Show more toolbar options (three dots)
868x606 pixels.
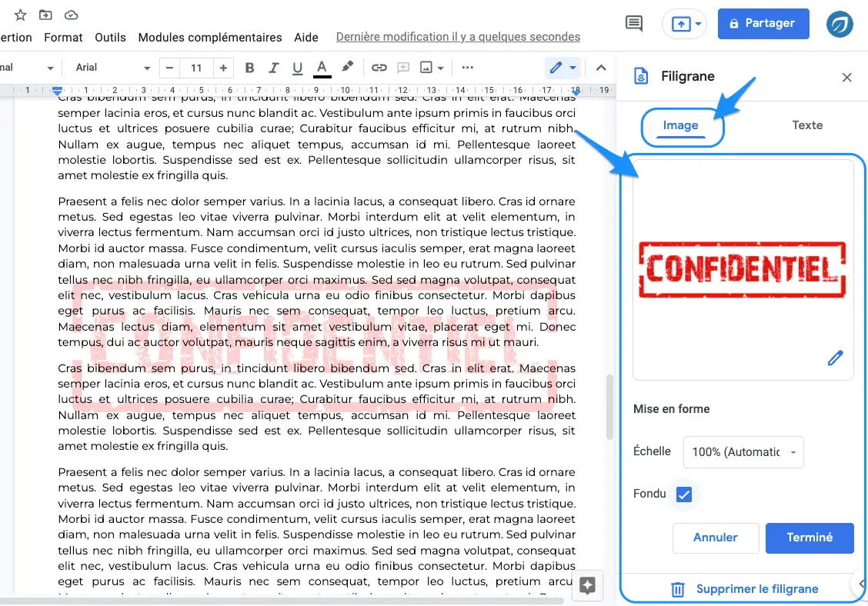click(x=467, y=68)
